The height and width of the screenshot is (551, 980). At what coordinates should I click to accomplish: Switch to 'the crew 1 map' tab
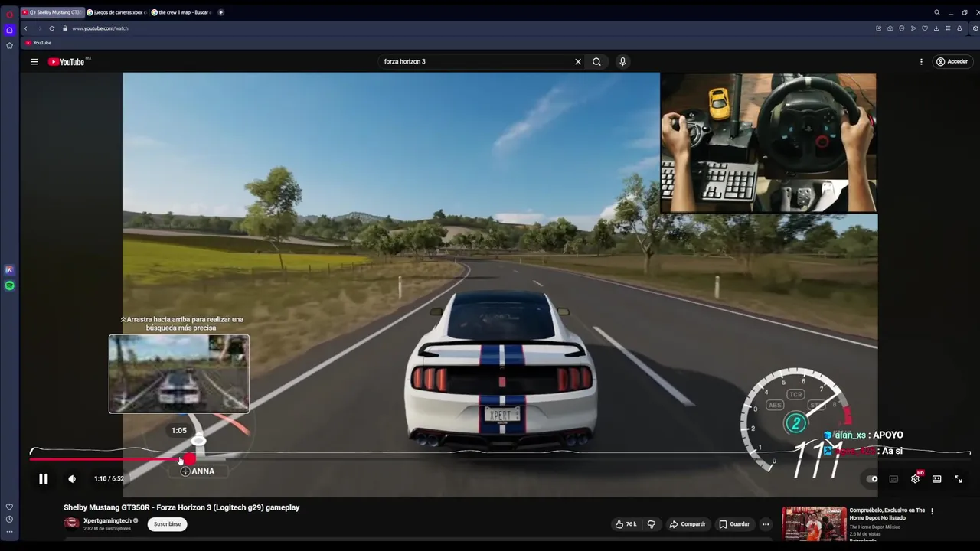coord(181,12)
